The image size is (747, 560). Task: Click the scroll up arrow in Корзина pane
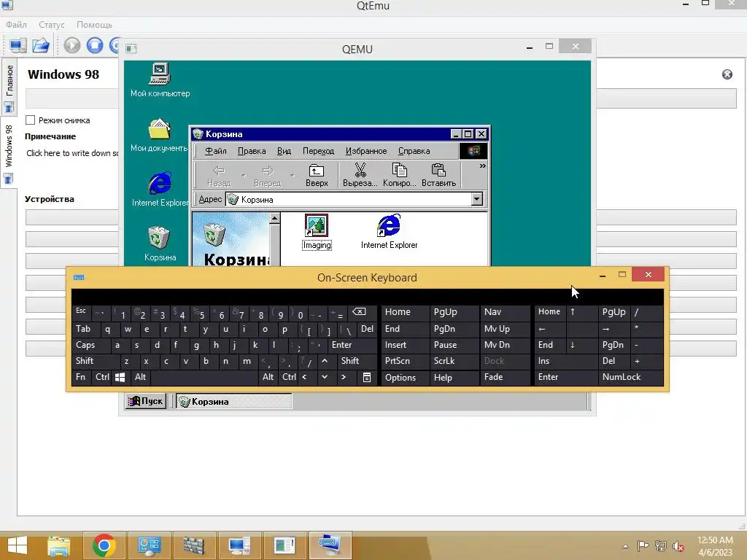[x=274, y=218]
